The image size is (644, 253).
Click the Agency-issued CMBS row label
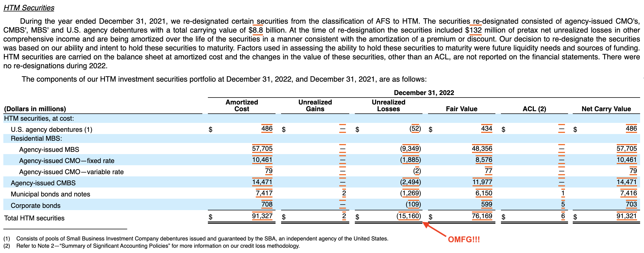(43, 183)
